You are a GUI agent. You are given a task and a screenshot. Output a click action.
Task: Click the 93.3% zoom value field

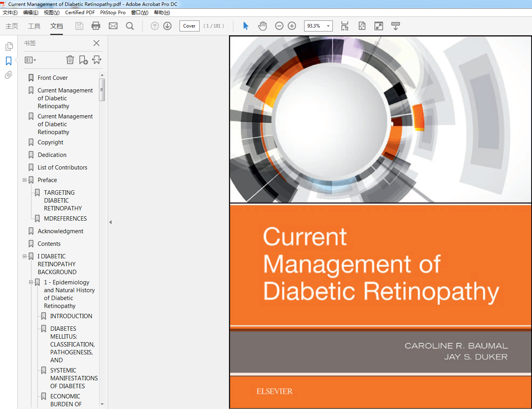[314, 26]
